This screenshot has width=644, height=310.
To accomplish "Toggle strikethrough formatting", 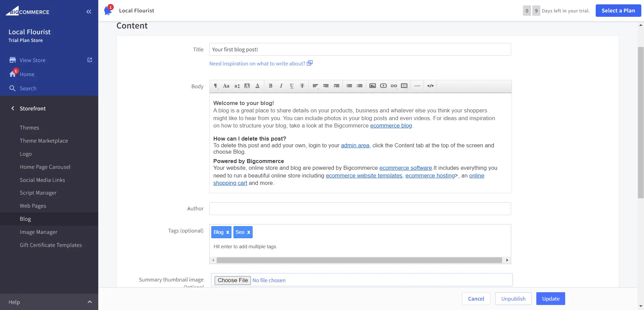I will click(302, 86).
